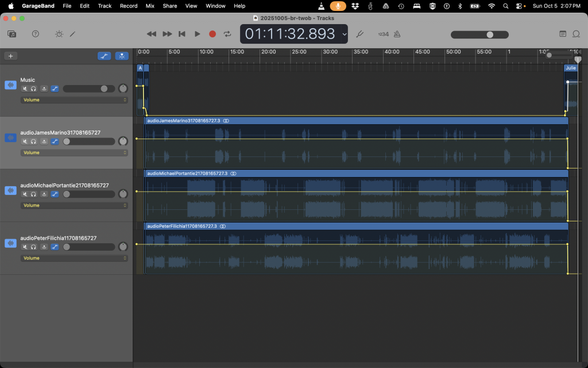Expand the LCD display mode chevron

(x=345, y=34)
